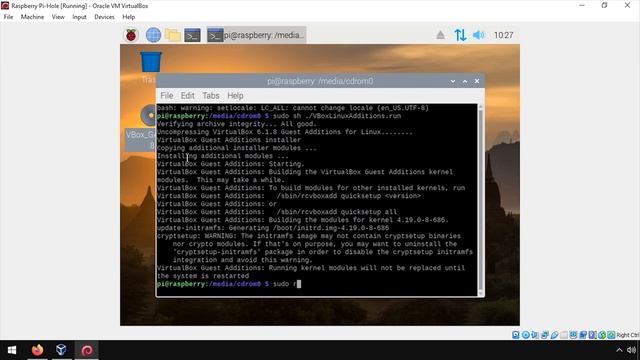
Task: Click the display settings status icon
Action: [x=573, y=335]
